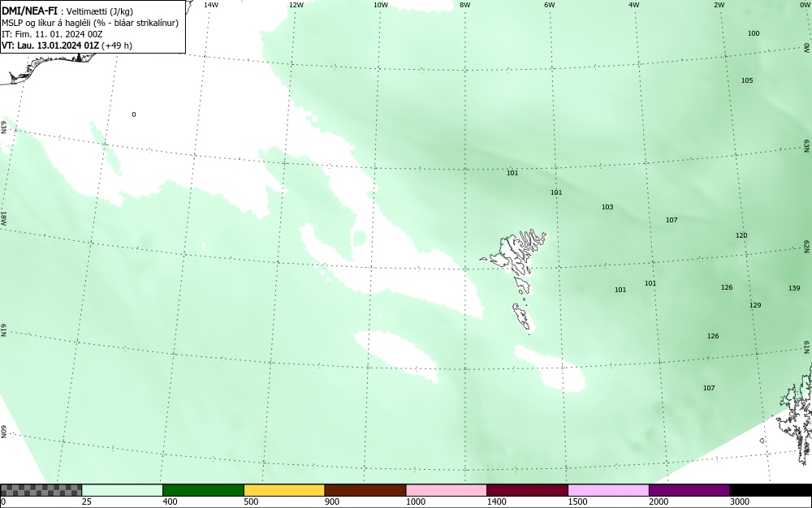Click the checkered 0–25 legend swatch
Image resolution: width=812 pixels, height=508 pixels.
tap(41, 490)
